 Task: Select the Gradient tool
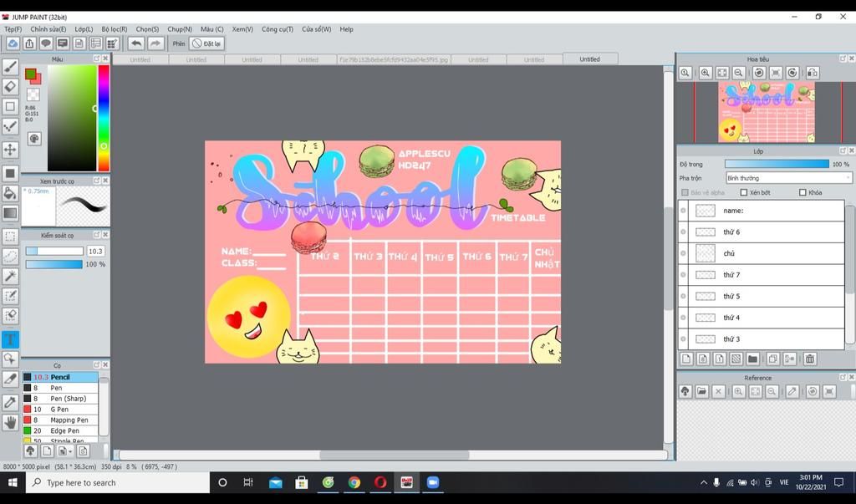[10, 213]
